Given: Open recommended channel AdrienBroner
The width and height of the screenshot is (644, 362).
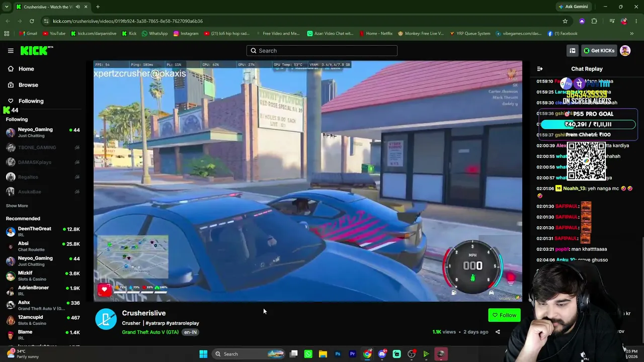Looking at the screenshot, I should coord(43,290).
